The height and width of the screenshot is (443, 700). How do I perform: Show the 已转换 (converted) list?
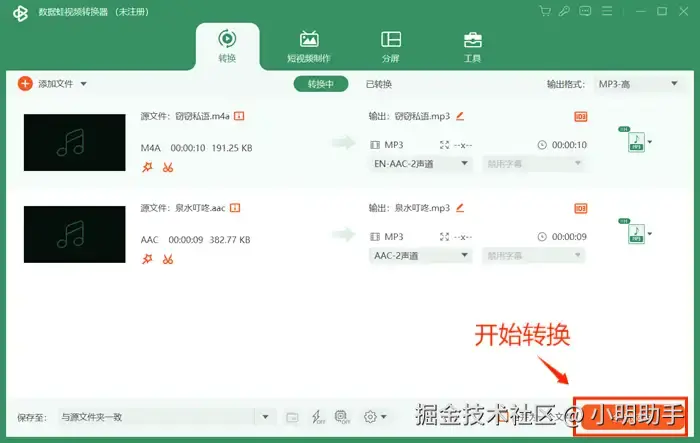pos(379,84)
